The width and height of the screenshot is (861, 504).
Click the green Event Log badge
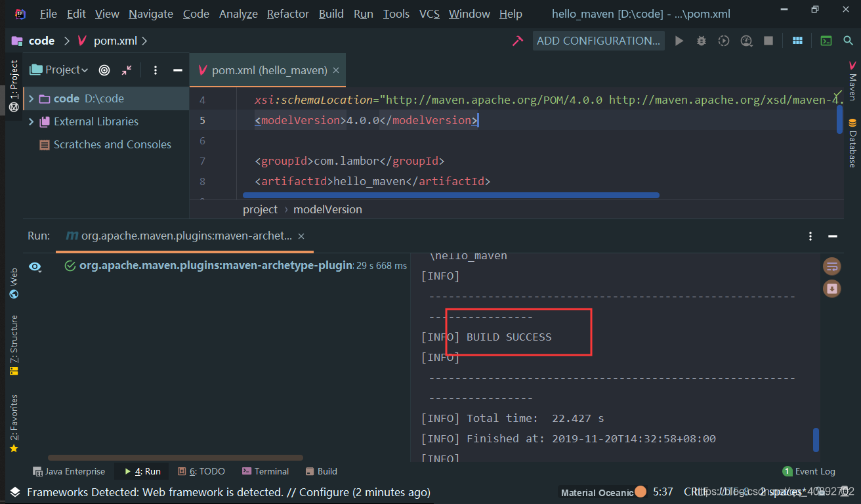click(x=787, y=471)
